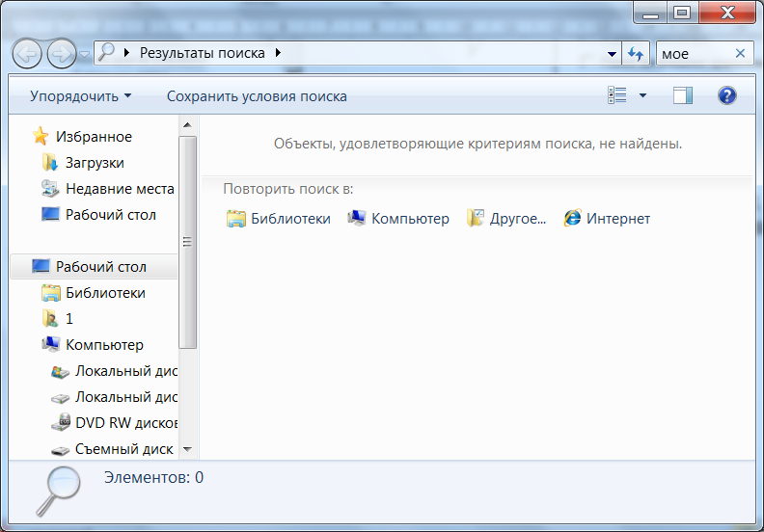Click the Компьютер icon in search-again row
The height and width of the screenshot is (532, 764).
[357, 218]
